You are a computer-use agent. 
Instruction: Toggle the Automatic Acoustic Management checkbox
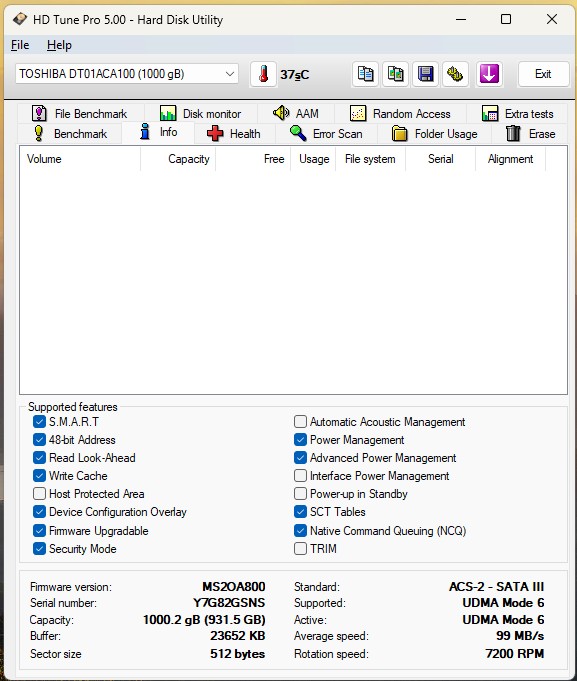point(300,422)
